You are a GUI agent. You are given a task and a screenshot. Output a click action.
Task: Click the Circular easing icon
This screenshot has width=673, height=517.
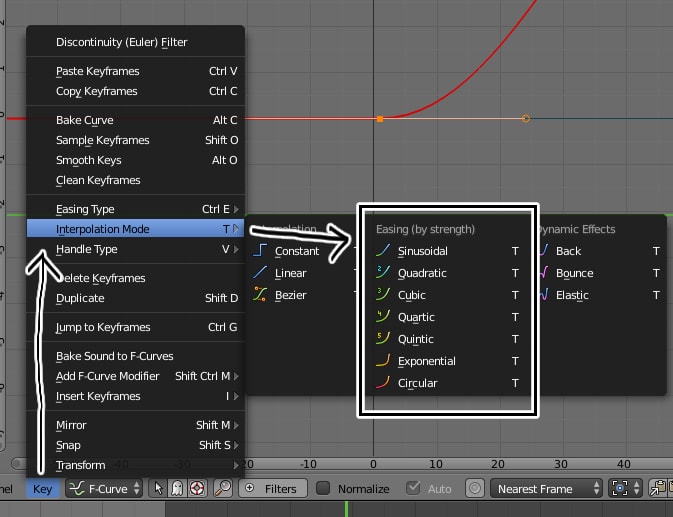tap(383, 382)
